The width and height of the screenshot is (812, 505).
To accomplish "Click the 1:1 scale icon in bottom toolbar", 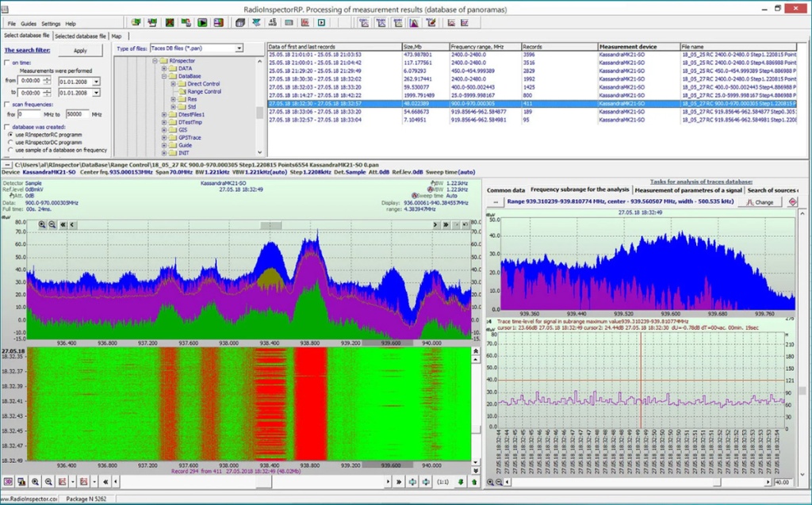I will coord(443,481).
